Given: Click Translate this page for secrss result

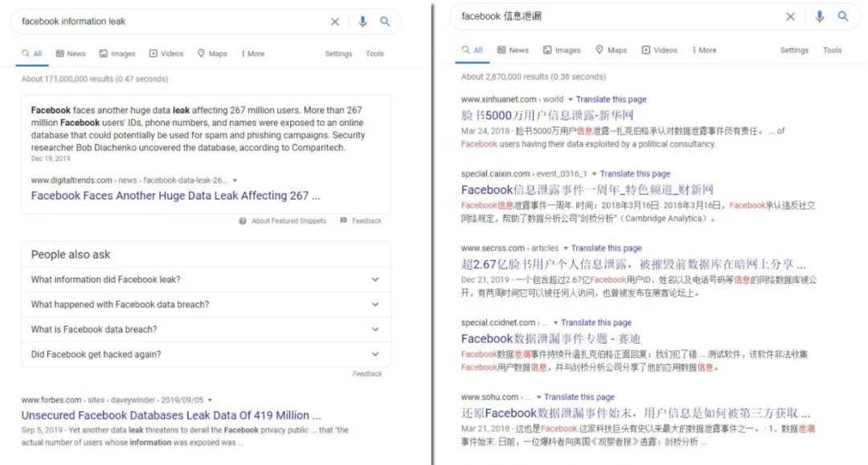Looking at the screenshot, I should [606, 249].
